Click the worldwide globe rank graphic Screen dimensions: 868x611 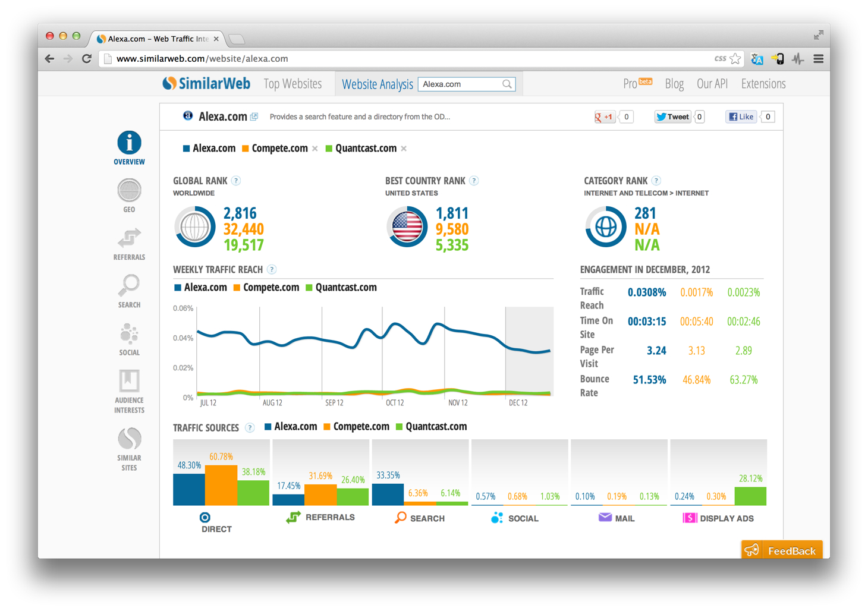[195, 226]
